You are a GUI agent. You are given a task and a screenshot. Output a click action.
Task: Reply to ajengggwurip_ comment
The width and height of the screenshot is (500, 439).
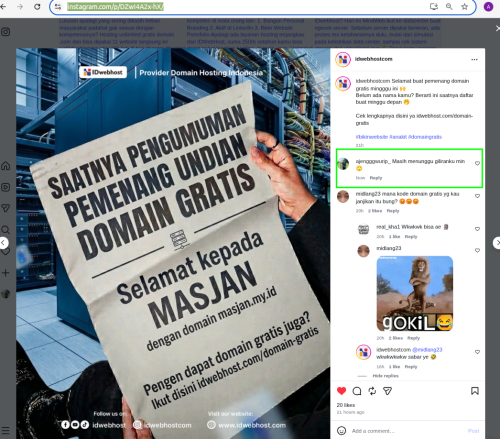(376, 178)
